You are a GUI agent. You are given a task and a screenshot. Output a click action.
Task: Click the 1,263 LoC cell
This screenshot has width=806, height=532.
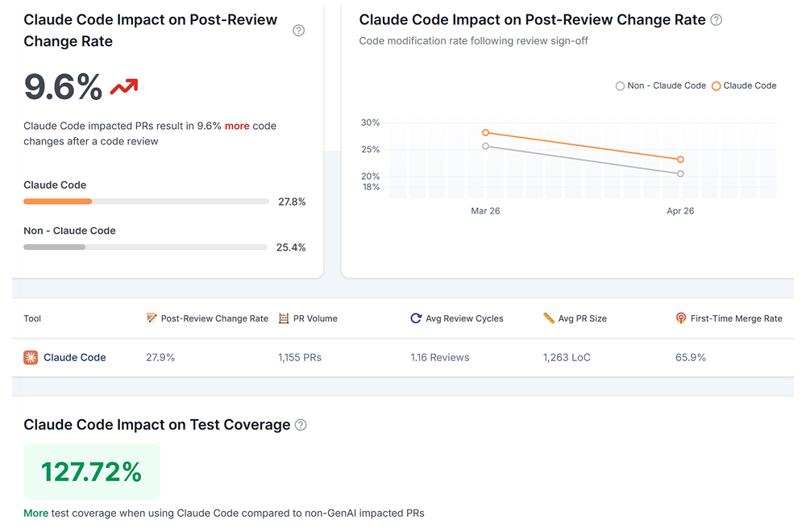(x=567, y=357)
